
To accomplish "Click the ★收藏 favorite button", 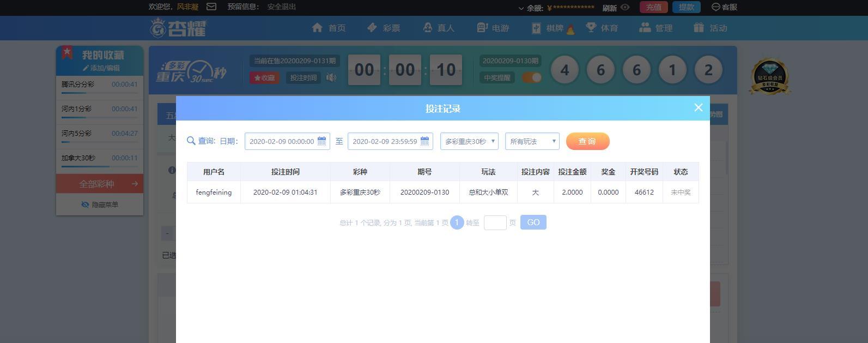I will coord(264,77).
